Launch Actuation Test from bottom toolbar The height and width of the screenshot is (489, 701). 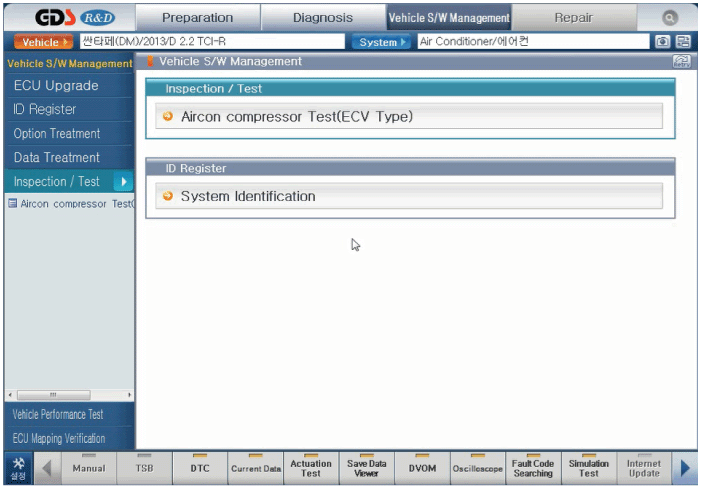pyautogui.click(x=311, y=467)
